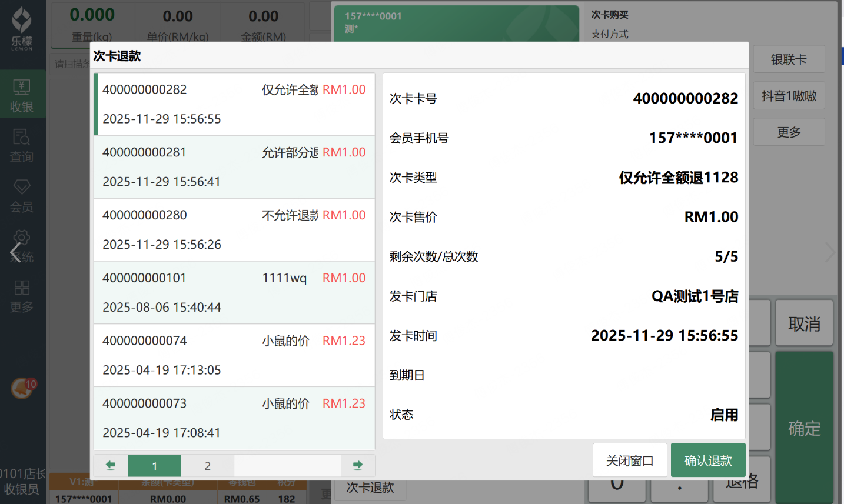Click the 次卡退款 dialog title
Screen dimensions: 844x504
click(x=117, y=56)
